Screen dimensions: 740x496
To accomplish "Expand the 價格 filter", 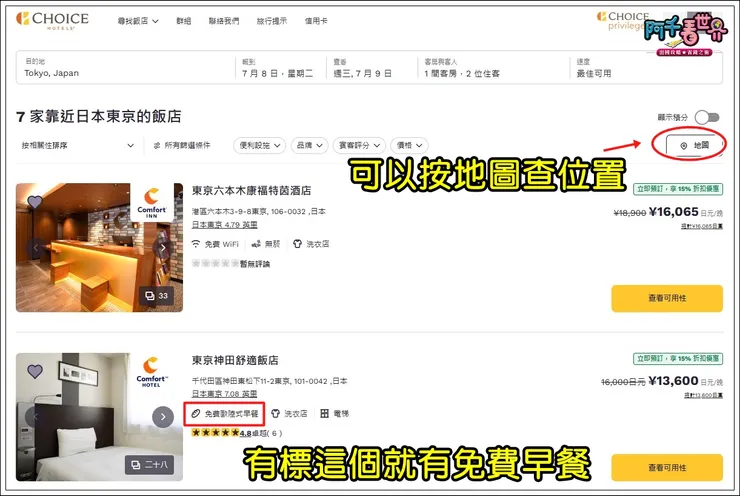I will click(x=409, y=145).
